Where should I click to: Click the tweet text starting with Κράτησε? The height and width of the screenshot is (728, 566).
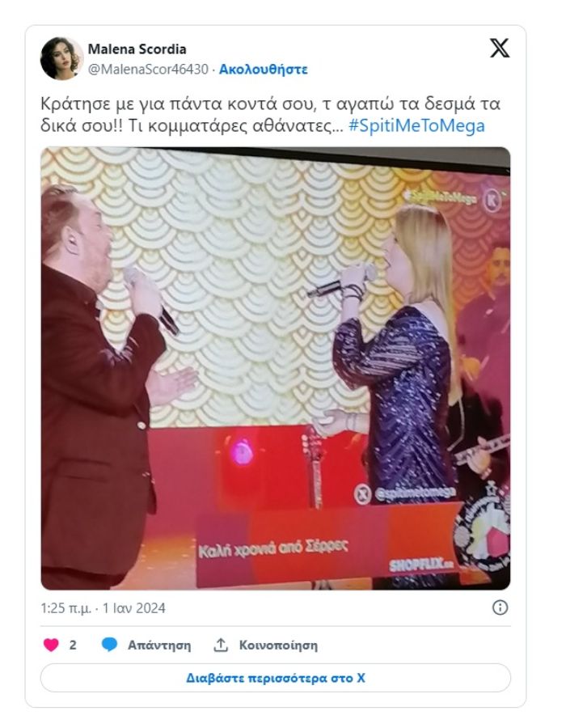coord(271,114)
